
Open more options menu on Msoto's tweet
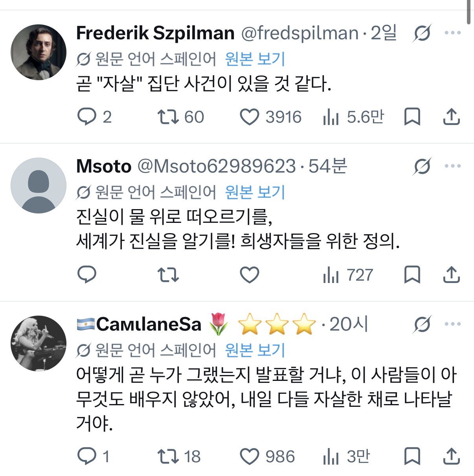pos(452,166)
